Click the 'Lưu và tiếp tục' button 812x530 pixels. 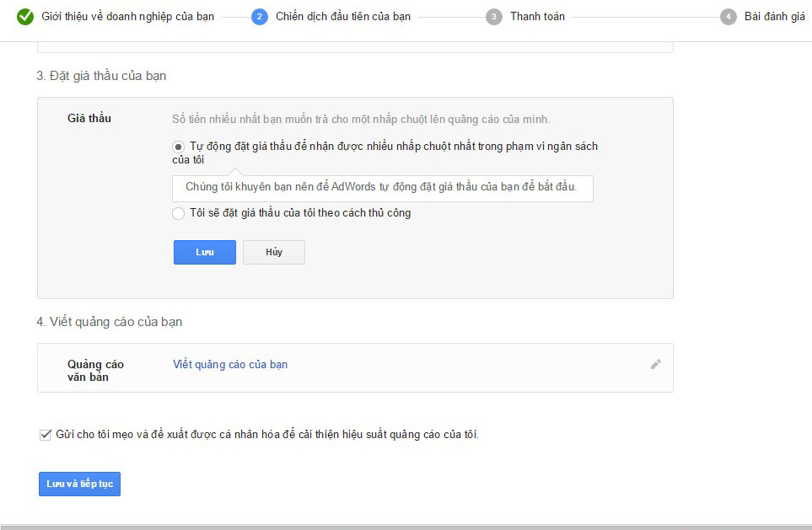coord(78,484)
